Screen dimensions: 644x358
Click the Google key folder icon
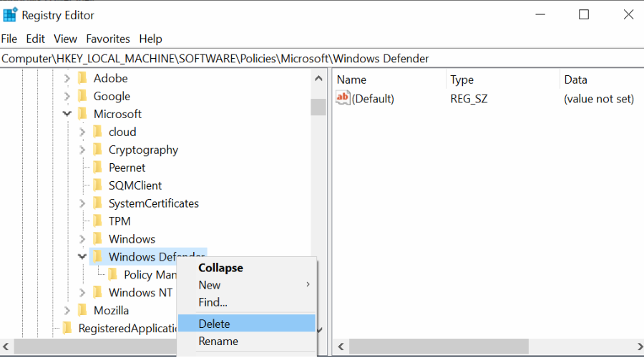tap(82, 96)
